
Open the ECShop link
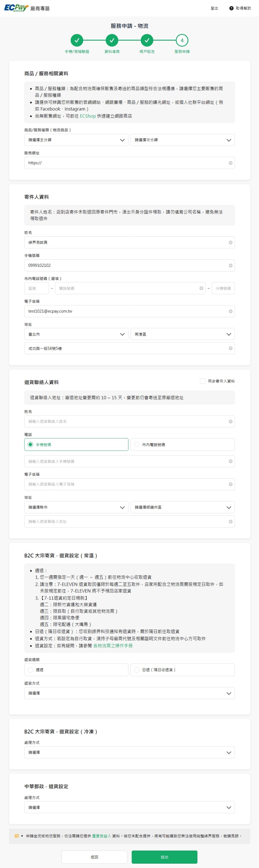88,116
